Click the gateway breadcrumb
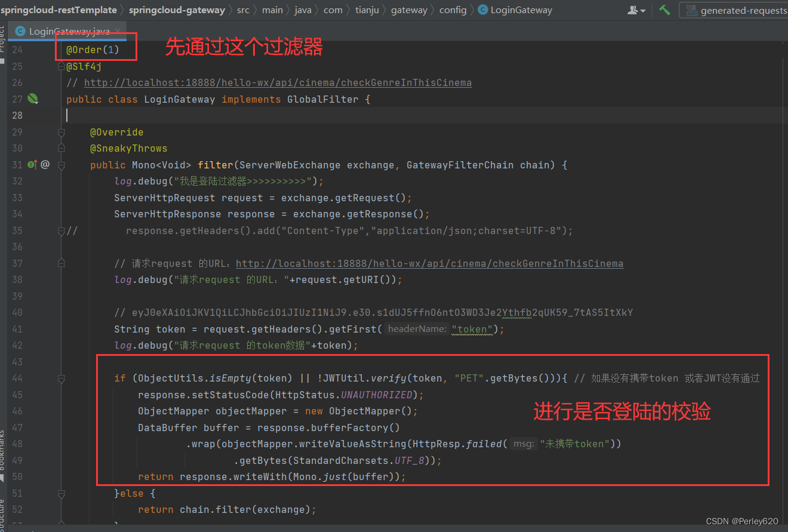This screenshot has width=788, height=532. pyautogui.click(x=410, y=10)
